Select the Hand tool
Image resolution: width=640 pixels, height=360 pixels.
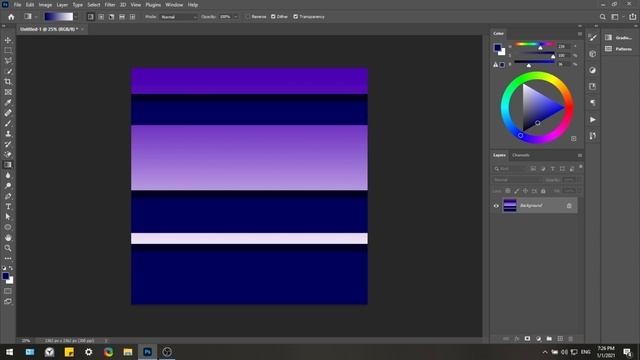pyautogui.click(x=8, y=238)
